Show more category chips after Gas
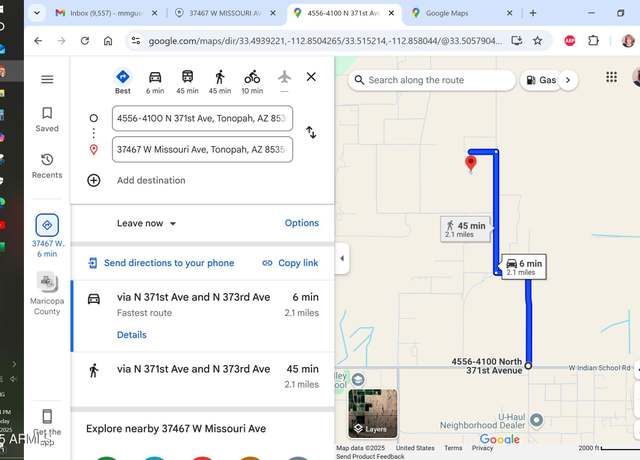 point(568,80)
